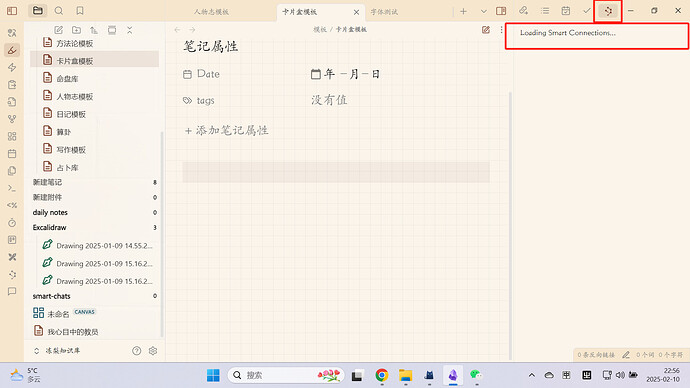The image size is (690, 388).
Task: Toggle the right sidebar visibility
Action: [x=501, y=11]
